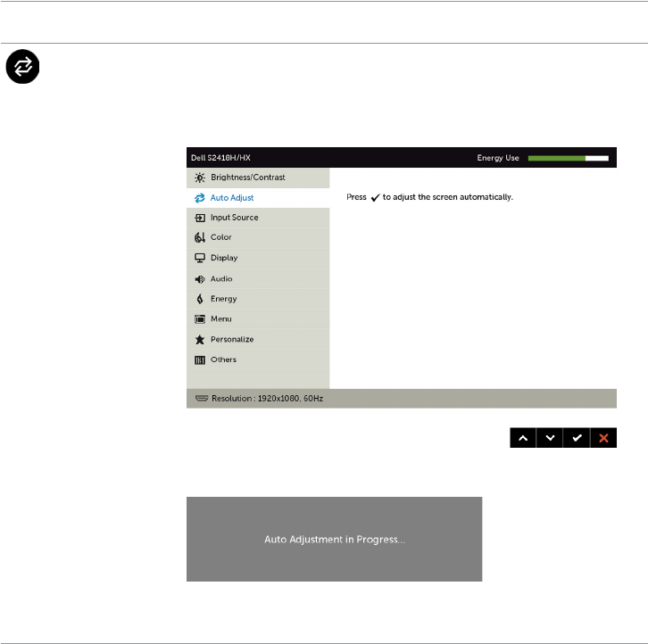Viewport: 648px width, 644px height.
Task: Open the Input Source menu item
Action: [x=258, y=218]
